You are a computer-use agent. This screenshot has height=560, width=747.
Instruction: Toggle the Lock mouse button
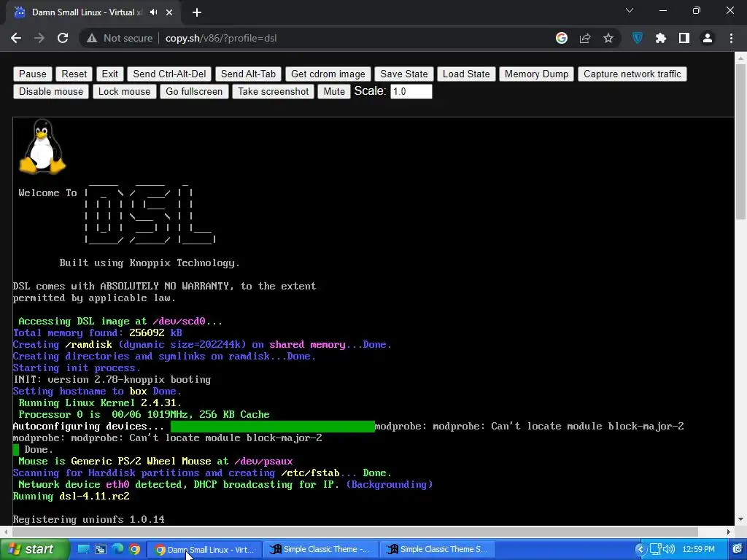pyautogui.click(x=124, y=91)
